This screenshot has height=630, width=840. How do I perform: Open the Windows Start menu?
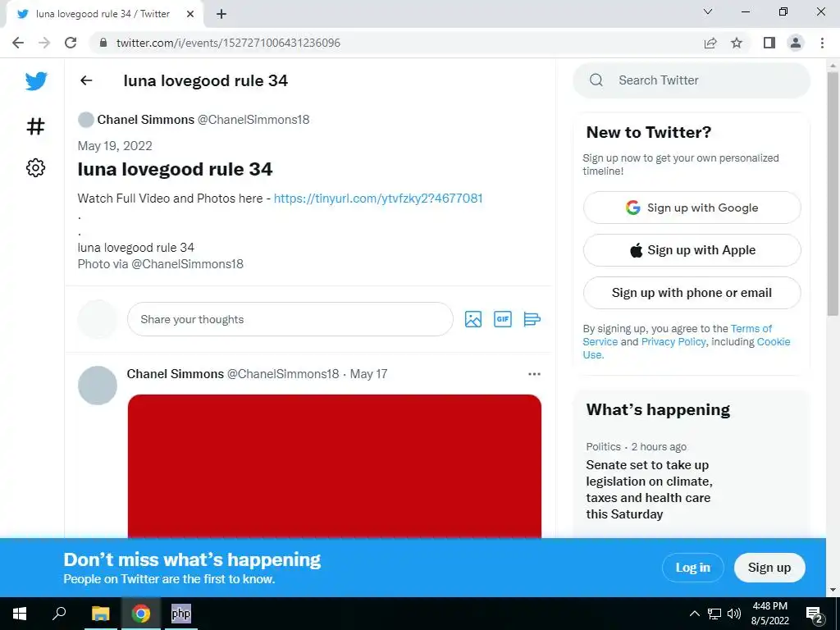pyautogui.click(x=20, y=614)
